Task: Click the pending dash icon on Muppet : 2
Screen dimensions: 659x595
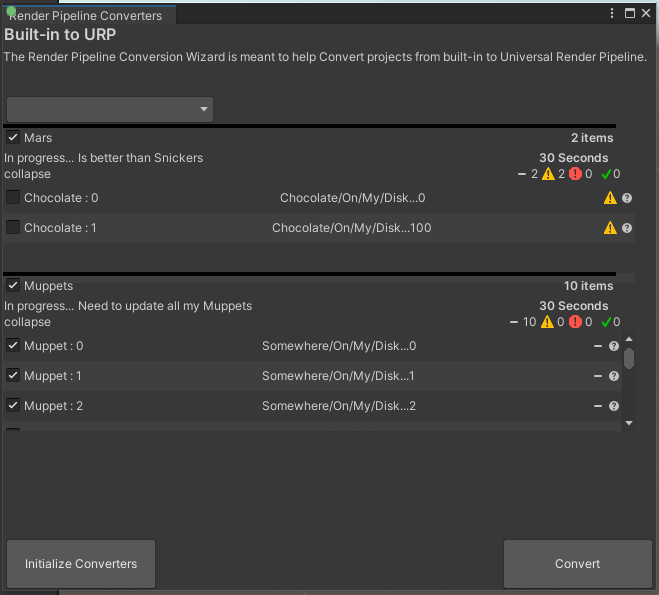Action: coord(598,406)
